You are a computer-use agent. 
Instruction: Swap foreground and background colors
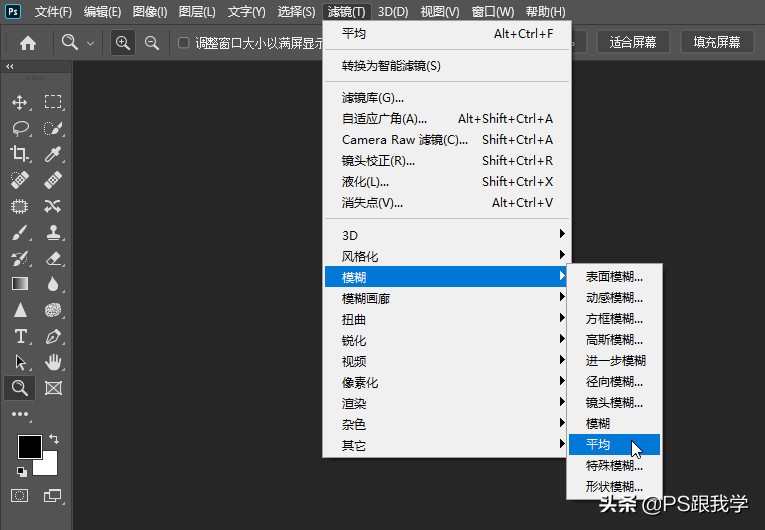point(54,439)
